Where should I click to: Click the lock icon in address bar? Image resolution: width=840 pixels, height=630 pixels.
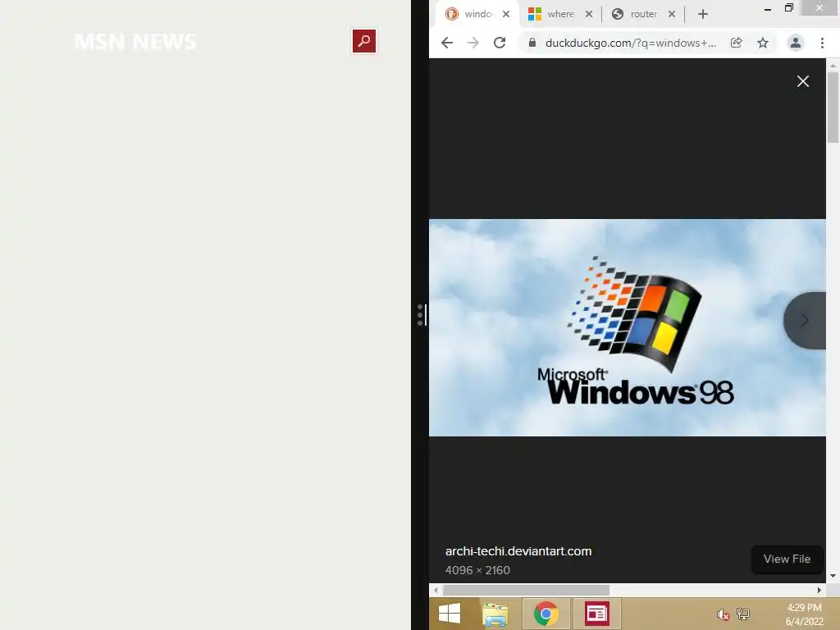pyautogui.click(x=532, y=43)
